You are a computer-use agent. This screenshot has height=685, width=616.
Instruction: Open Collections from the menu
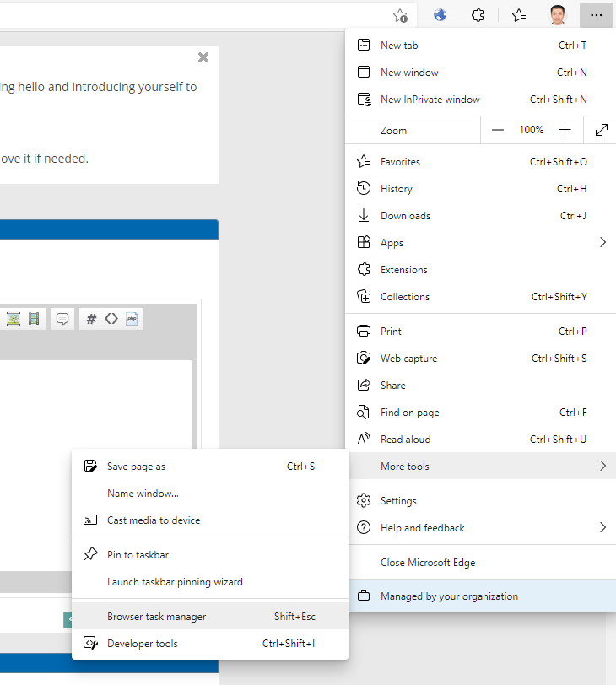click(x=481, y=297)
